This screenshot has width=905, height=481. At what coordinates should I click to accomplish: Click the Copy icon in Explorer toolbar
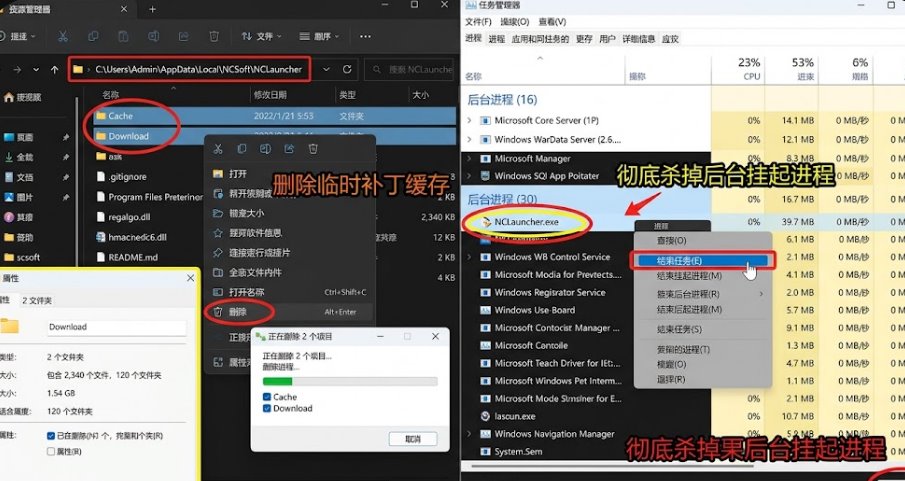coord(93,36)
